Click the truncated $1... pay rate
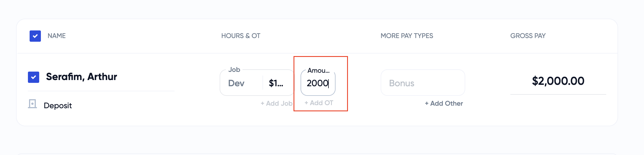 pyautogui.click(x=276, y=83)
